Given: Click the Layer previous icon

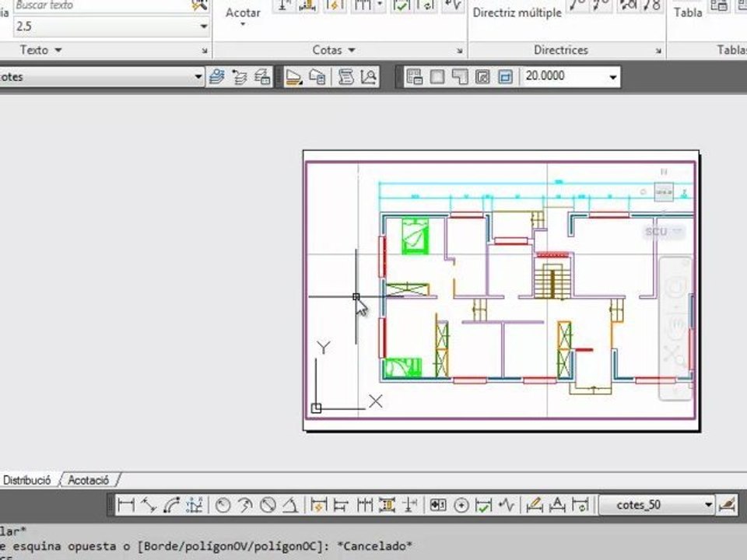Looking at the screenshot, I should [x=240, y=77].
